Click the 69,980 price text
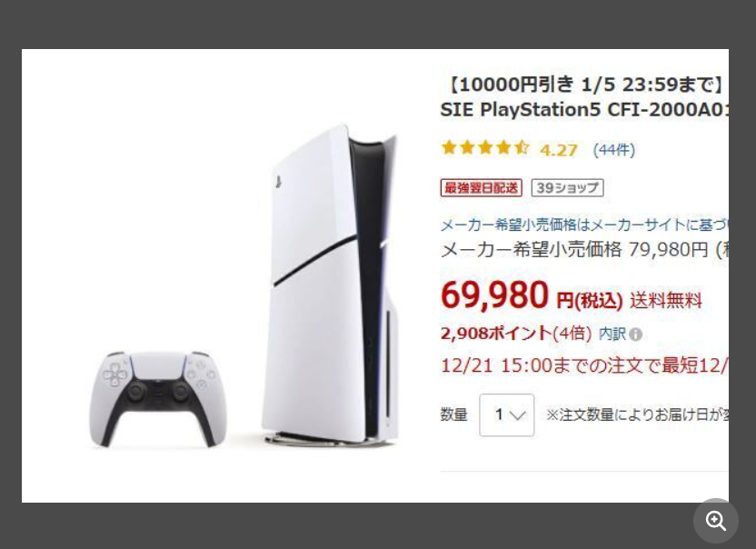The height and width of the screenshot is (549, 756). (x=494, y=294)
